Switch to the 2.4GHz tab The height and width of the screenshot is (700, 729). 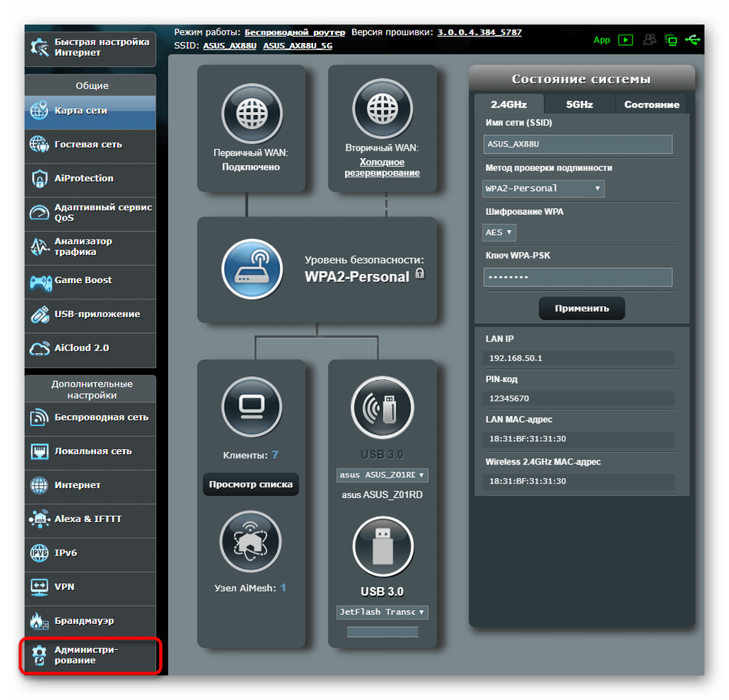coord(509,104)
